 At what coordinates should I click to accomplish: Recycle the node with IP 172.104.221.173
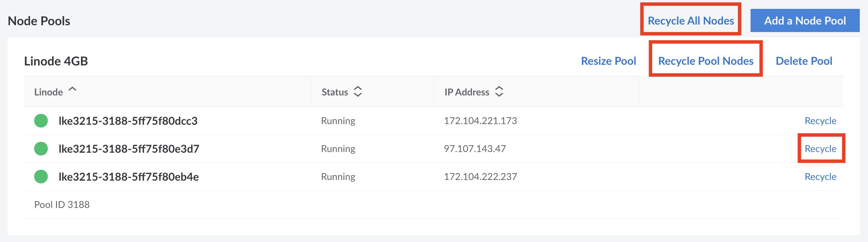click(x=820, y=121)
